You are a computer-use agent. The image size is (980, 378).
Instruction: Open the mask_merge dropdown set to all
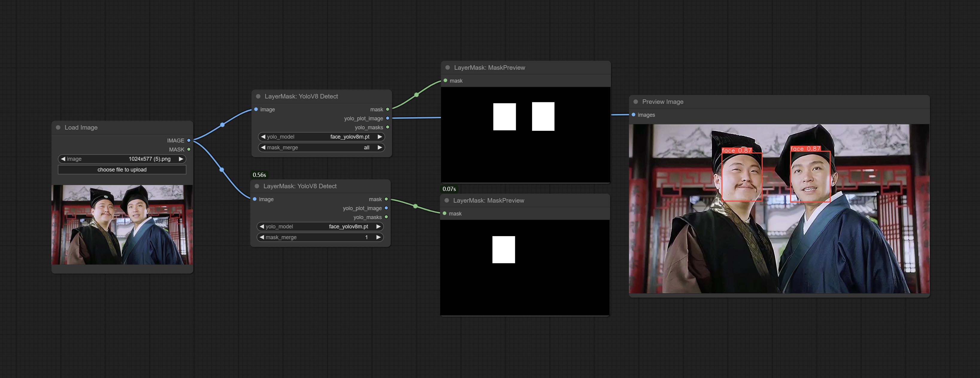(322, 147)
